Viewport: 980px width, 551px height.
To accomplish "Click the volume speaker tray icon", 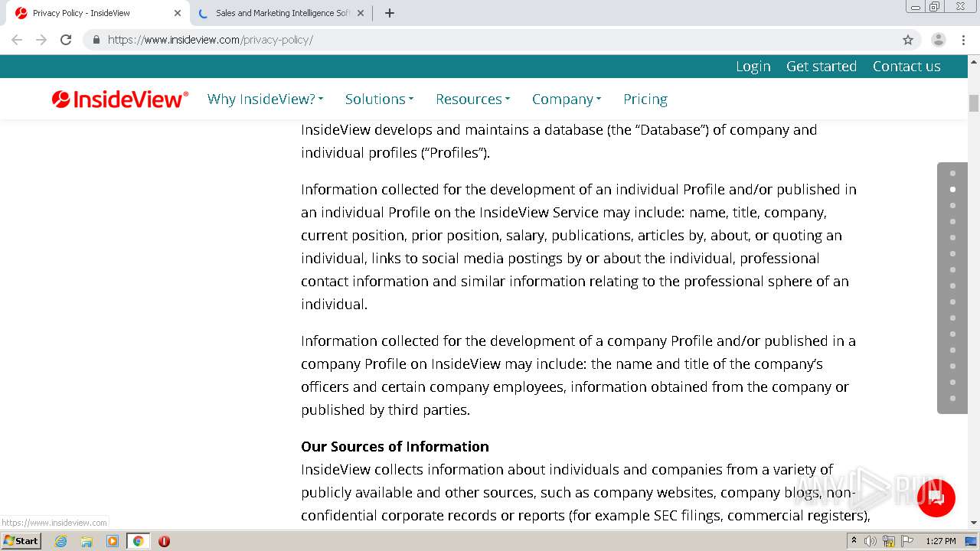I will tap(871, 541).
